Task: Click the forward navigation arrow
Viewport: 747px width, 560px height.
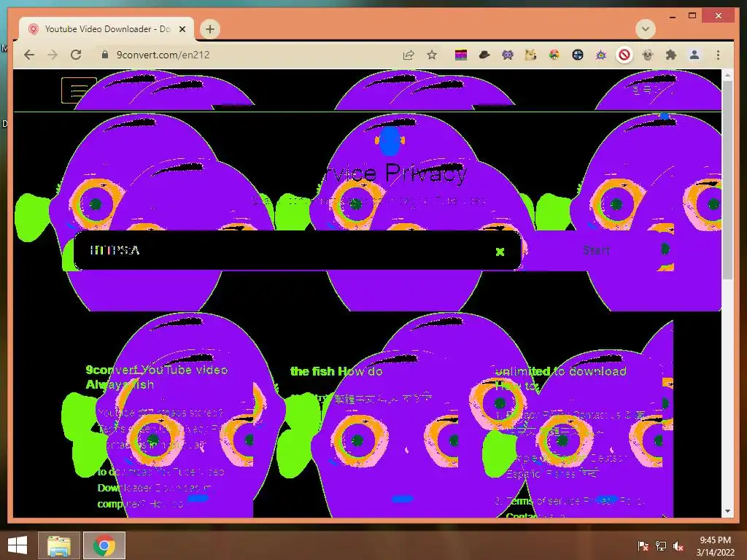Action: click(53, 55)
